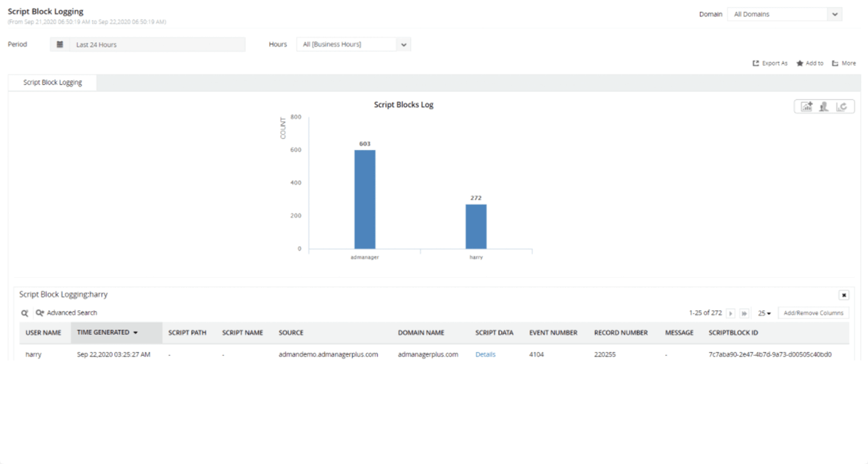Image resolution: width=868 pixels, height=464 pixels.
Task: Open Advanced Search
Action: 66,313
